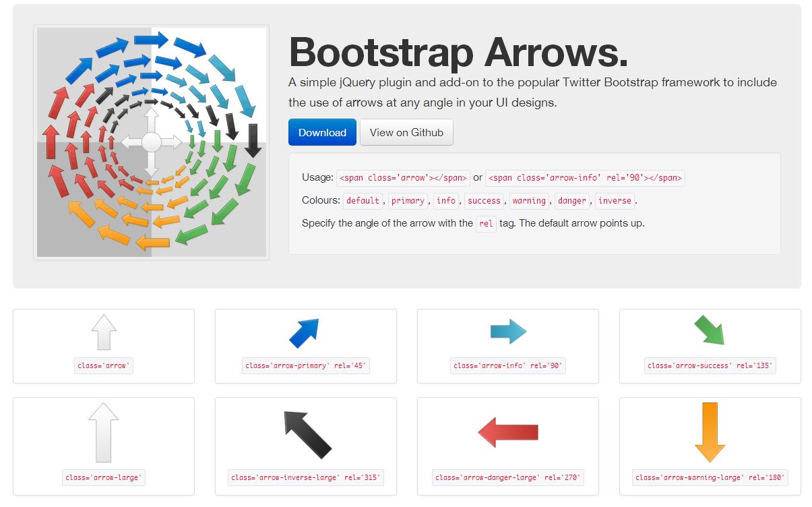Click the 'warning' colour code tag
This screenshot has height=507, width=812.
(529, 201)
